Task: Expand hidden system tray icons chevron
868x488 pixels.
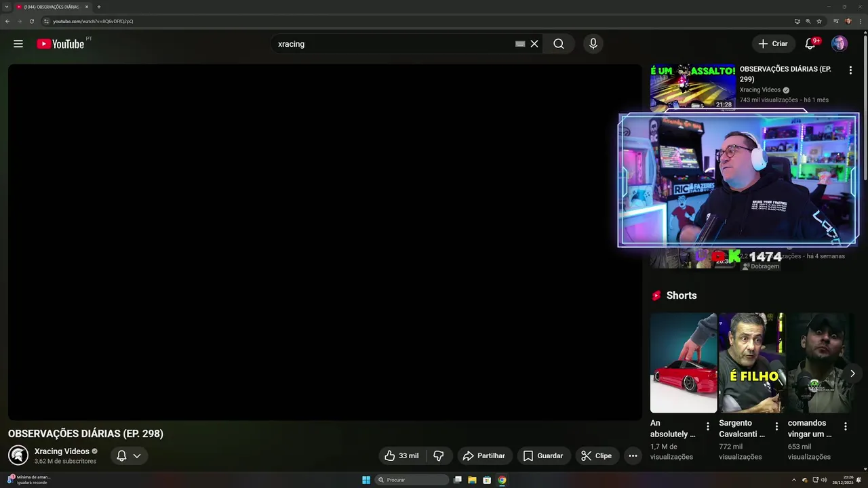Action: coord(794,480)
